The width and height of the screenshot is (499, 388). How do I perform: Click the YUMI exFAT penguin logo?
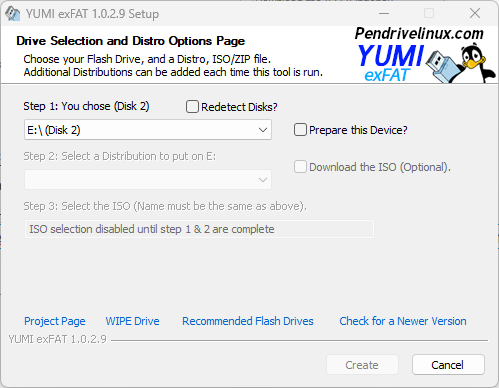[425, 55]
